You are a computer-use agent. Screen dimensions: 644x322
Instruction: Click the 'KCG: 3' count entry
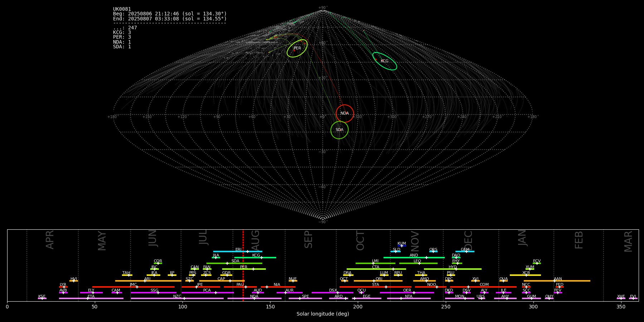122,33
